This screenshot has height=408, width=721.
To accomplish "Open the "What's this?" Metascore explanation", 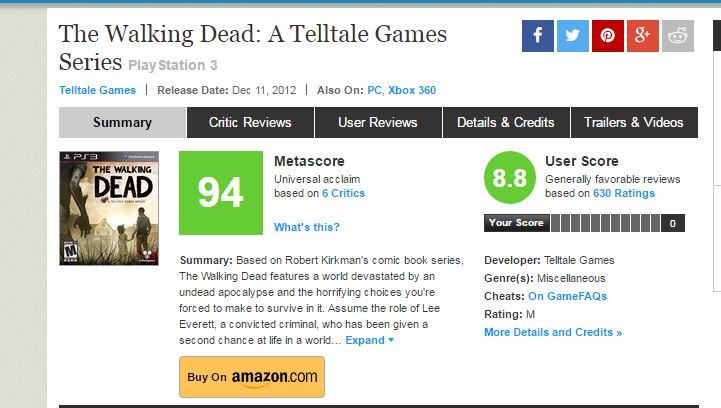I will (x=306, y=227).
